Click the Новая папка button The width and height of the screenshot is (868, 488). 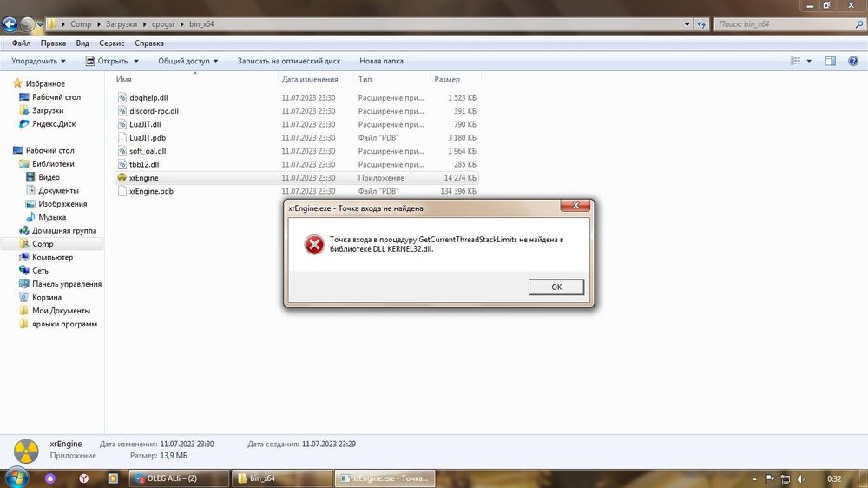tap(381, 61)
